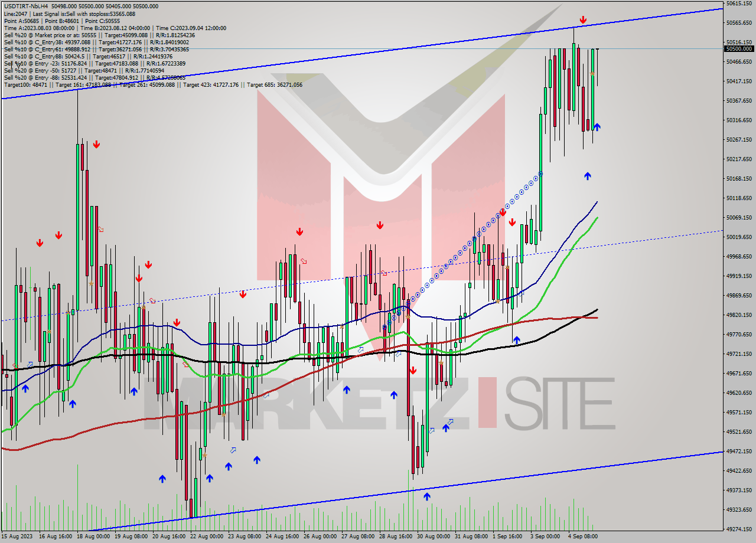Click the '1 Sep 16:00' time axis label

click(x=507, y=537)
